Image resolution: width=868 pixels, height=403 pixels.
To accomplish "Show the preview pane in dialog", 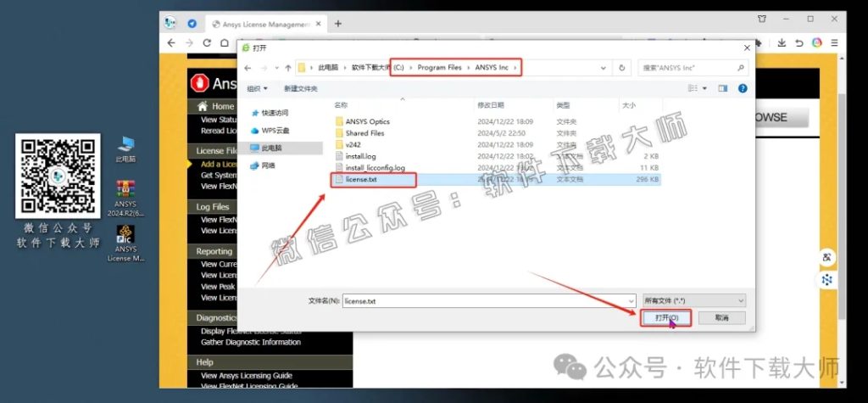I will pyautogui.click(x=722, y=88).
